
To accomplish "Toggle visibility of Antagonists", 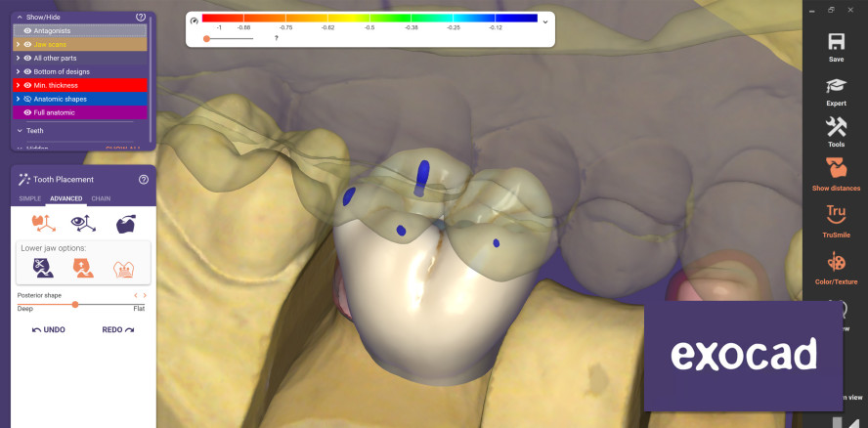I will coord(27,31).
